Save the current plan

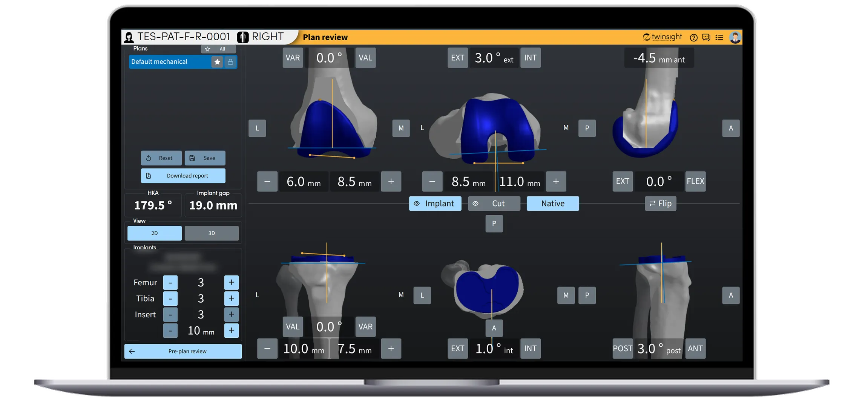point(205,158)
